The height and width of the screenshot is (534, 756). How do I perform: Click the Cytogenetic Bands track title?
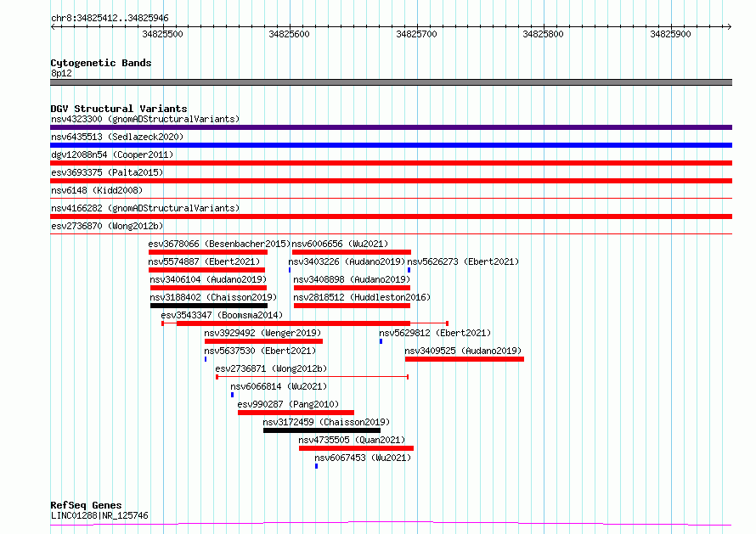tap(101, 63)
